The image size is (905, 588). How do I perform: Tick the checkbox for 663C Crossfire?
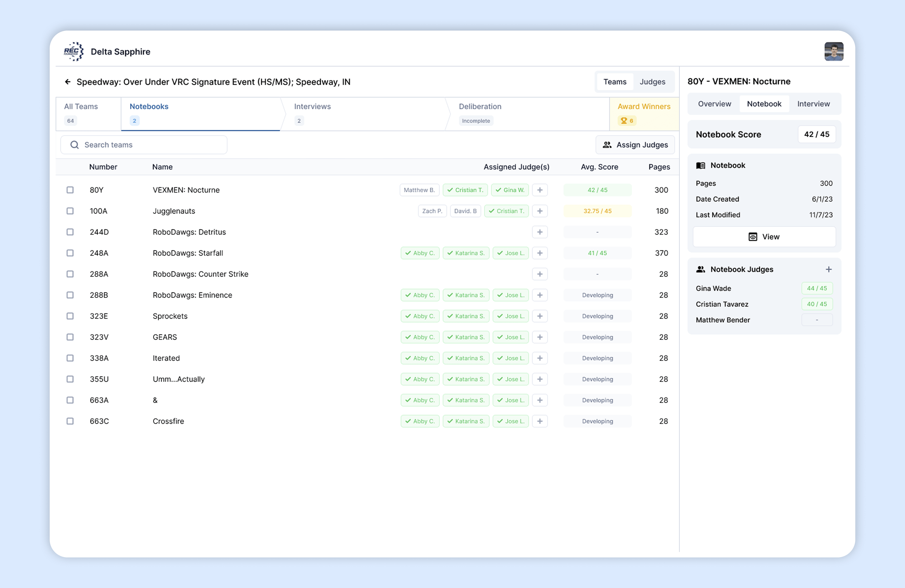point(70,421)
